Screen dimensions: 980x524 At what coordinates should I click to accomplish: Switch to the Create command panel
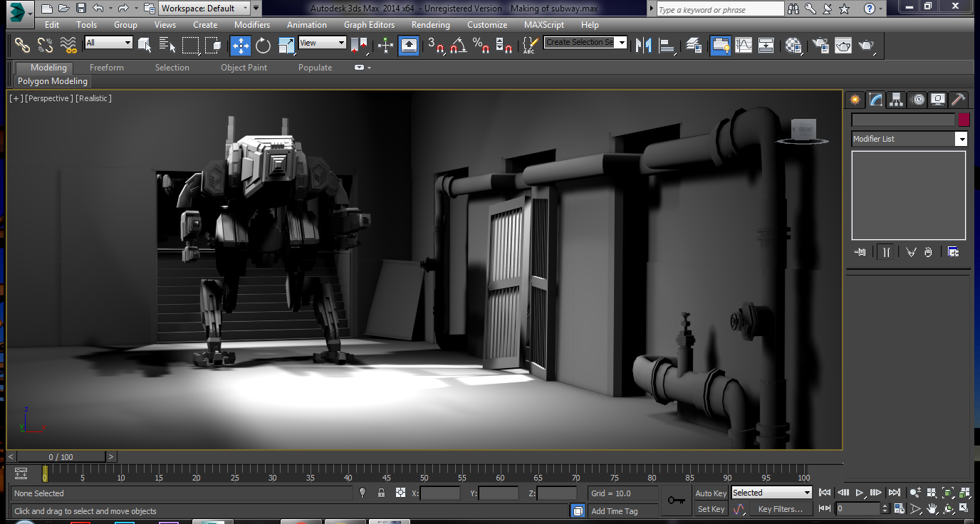tap(855, 99)
